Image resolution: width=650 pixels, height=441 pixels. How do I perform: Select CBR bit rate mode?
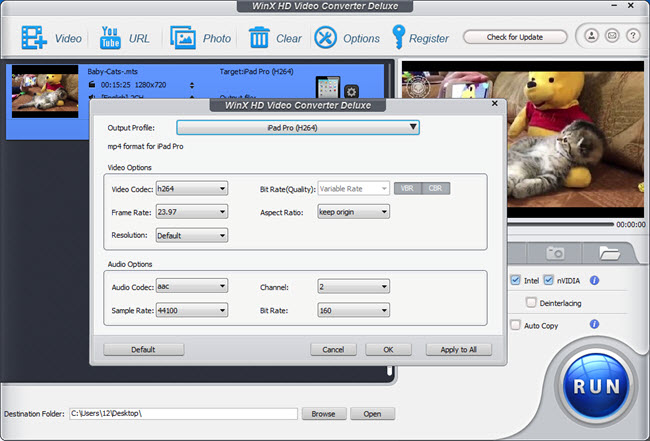pyautogui.click(x=435, y=189)
